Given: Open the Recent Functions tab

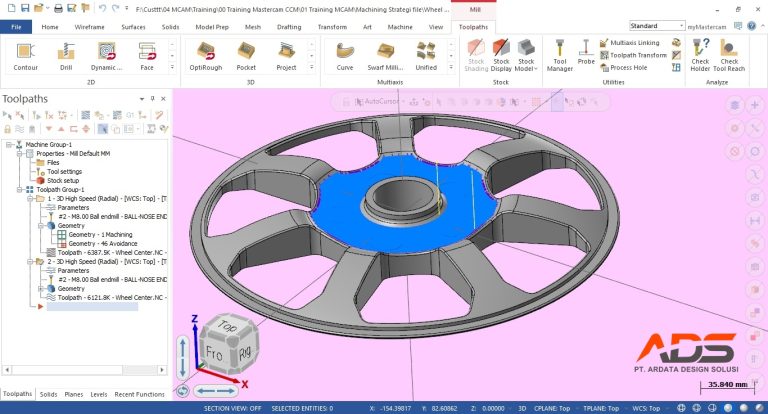Looking at the screenshot, I should click(x=139, y=394).
